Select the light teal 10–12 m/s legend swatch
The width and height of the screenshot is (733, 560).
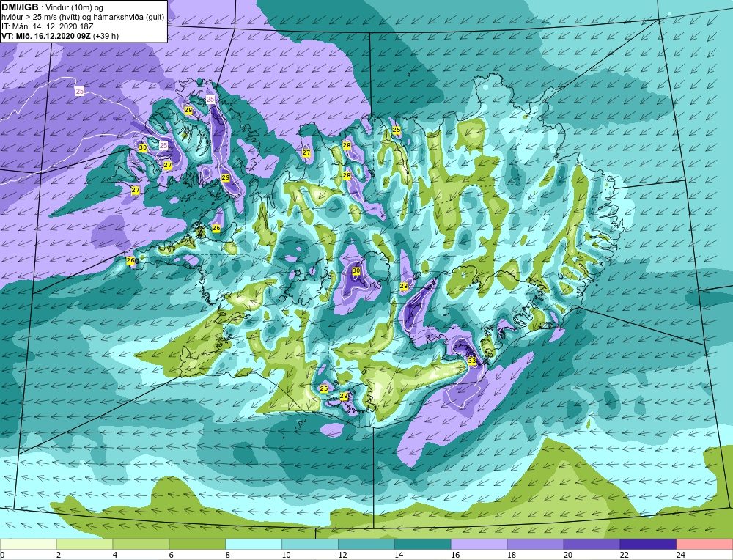tap(310, 545)
